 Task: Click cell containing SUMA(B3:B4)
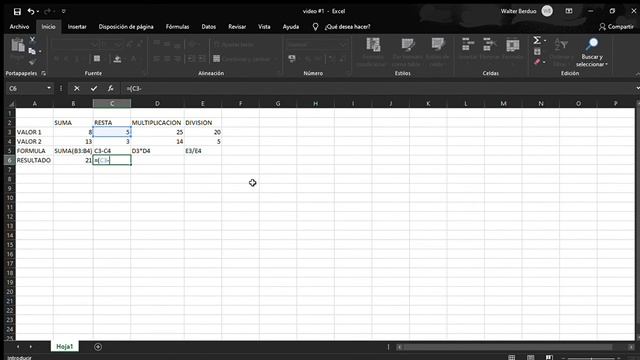(x=73, y=151)
